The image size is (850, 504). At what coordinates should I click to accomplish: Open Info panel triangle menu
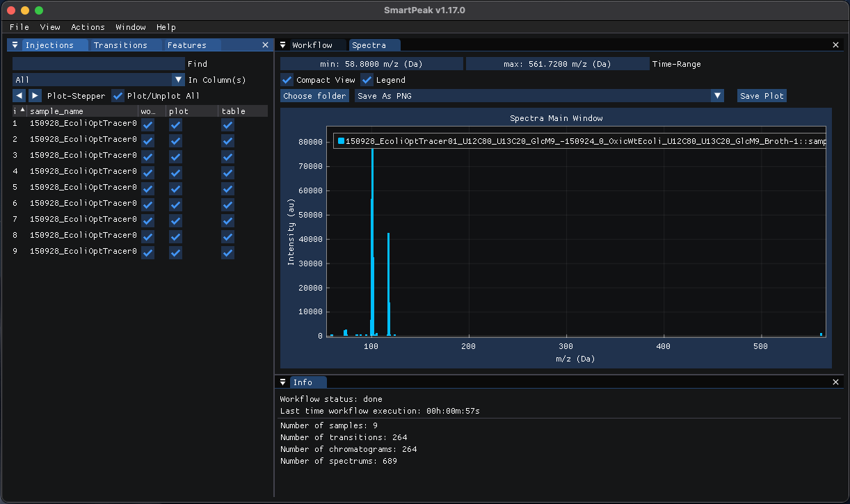click(x=283, y=382)
